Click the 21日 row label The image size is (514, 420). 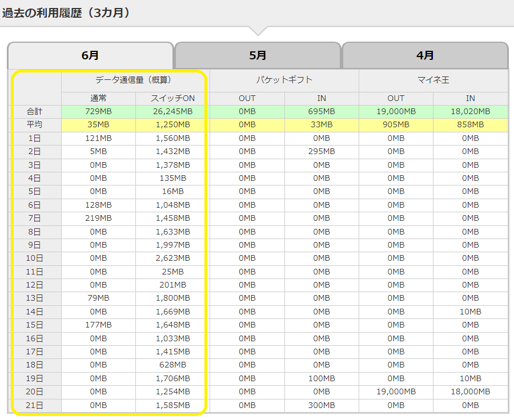coord(34,406)
